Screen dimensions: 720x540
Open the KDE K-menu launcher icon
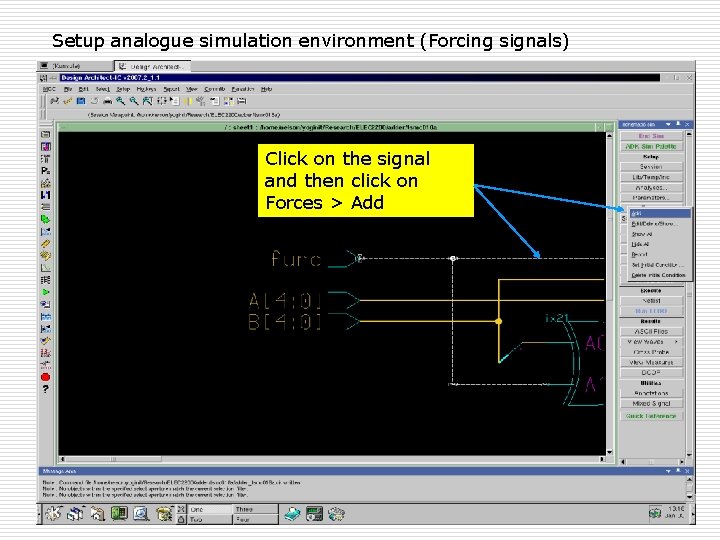click(53, 513)
